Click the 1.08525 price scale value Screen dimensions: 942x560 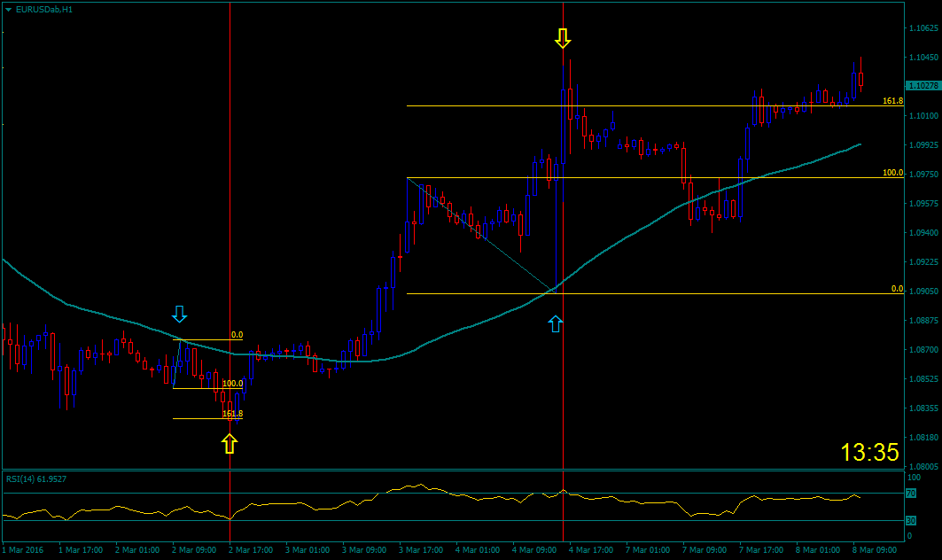[x=923, y=379]
